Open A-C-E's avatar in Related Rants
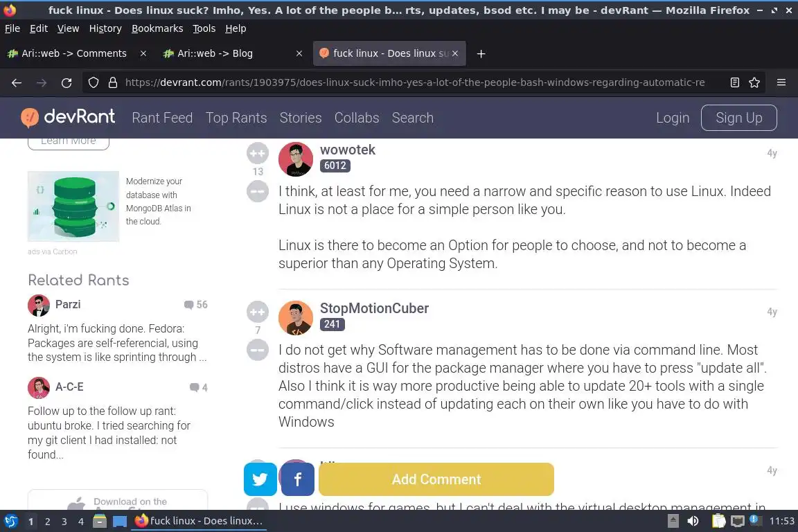The image size is (798, 532). [x=39, y=388]
